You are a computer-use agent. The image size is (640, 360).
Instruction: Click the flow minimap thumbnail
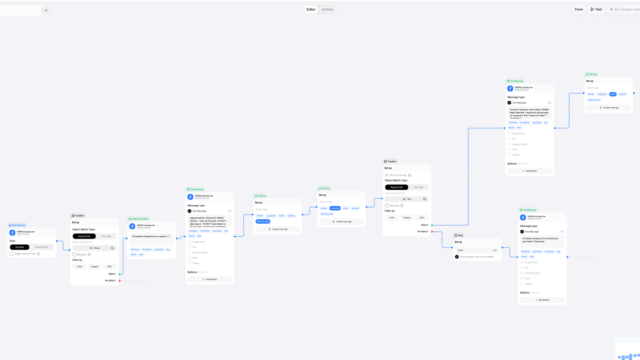click(628, 349)
